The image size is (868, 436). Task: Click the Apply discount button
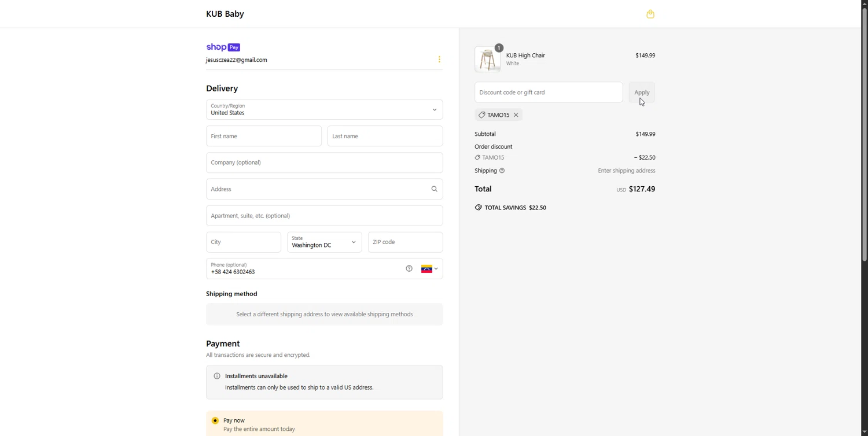point(642,93)
